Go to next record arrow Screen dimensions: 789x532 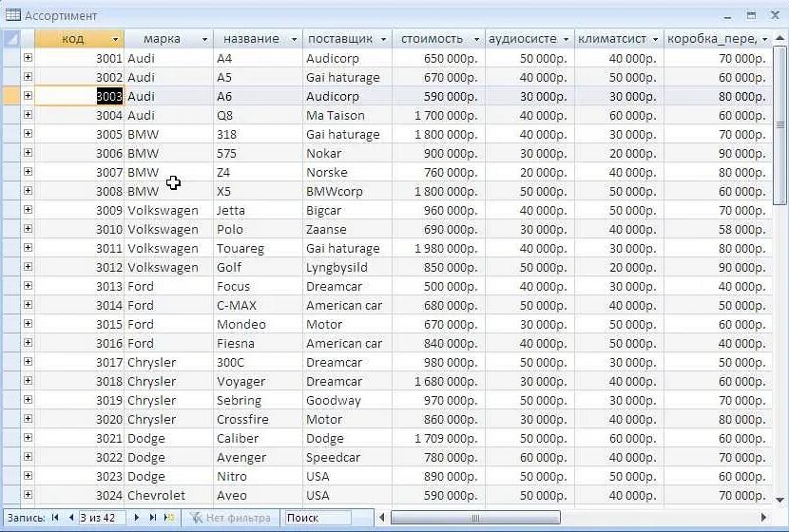coord(136,518)
